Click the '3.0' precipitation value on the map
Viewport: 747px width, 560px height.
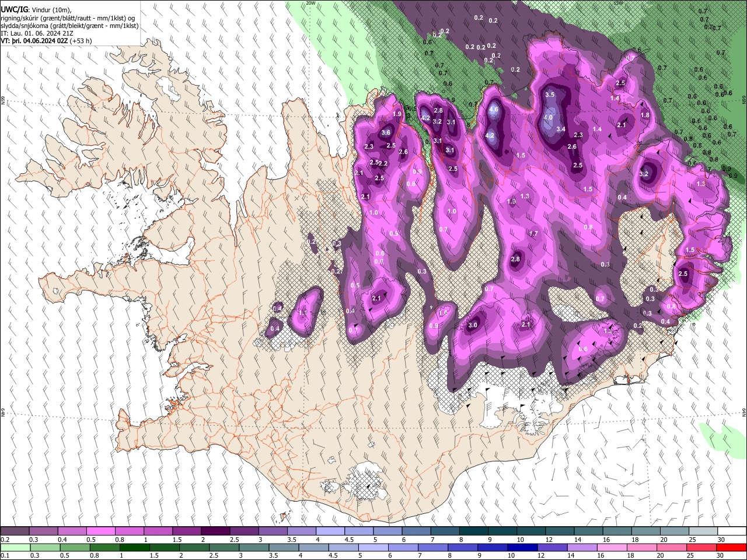click(x=473, y=325)
